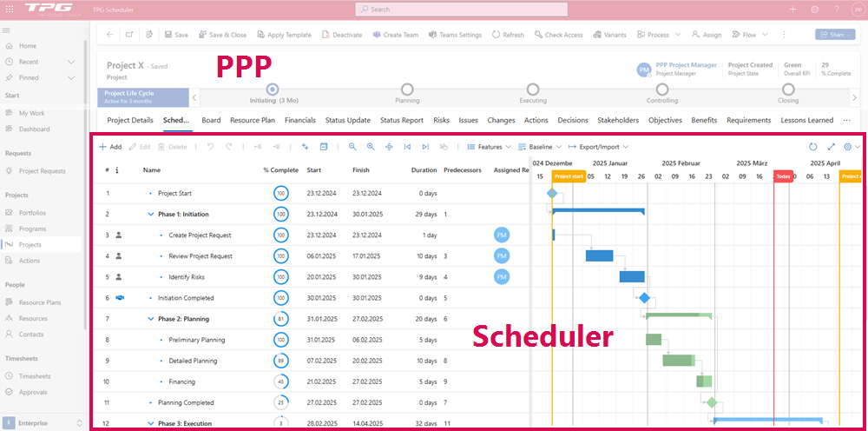Click the Search input field

(x=462, y=9)
